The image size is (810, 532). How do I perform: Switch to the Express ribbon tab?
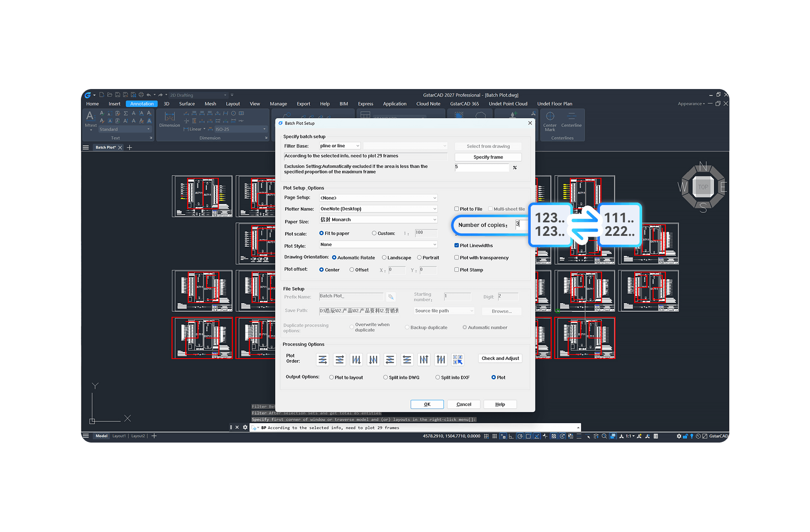(x=365, y=104)
